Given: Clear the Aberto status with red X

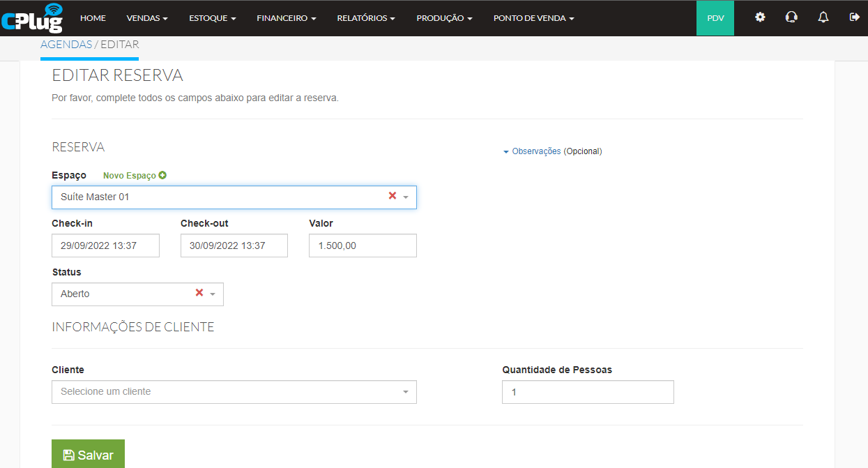Looking at the screenshot, I should (x=199, y=294).
